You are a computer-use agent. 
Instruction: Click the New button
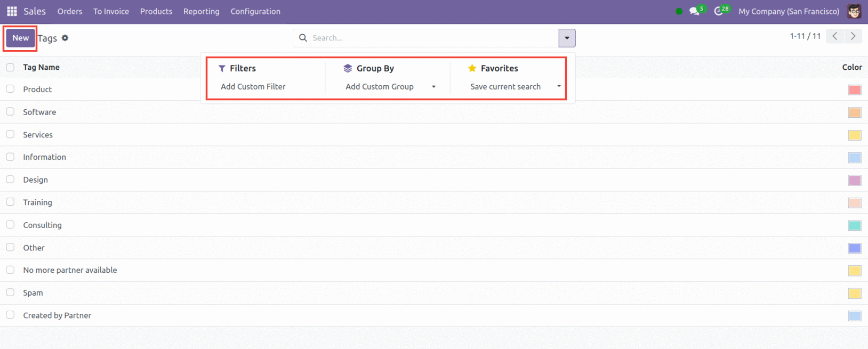pos(21,38)
